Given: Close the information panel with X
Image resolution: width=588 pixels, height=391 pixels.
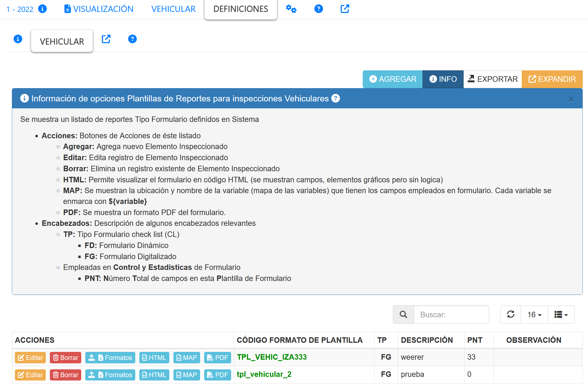Looking at the screenshot, I should (571, 99).
